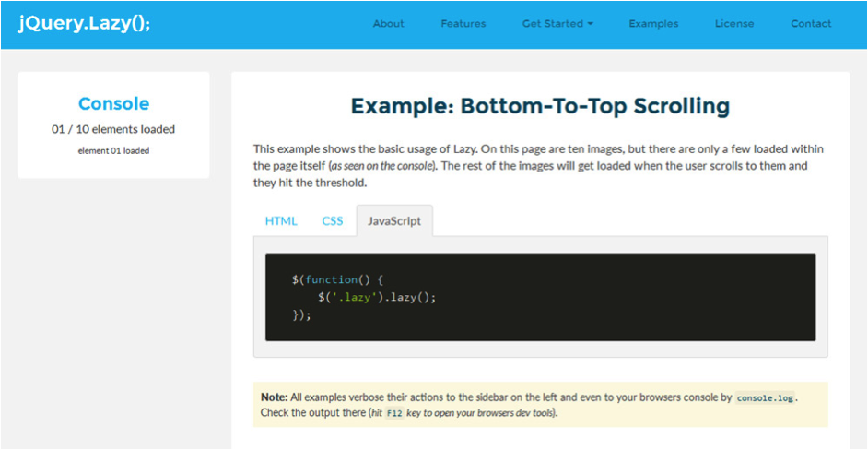The height and width of the screenshot is (450, 868).
Task: Open the Examples nav link
Action: coord(653,24)
